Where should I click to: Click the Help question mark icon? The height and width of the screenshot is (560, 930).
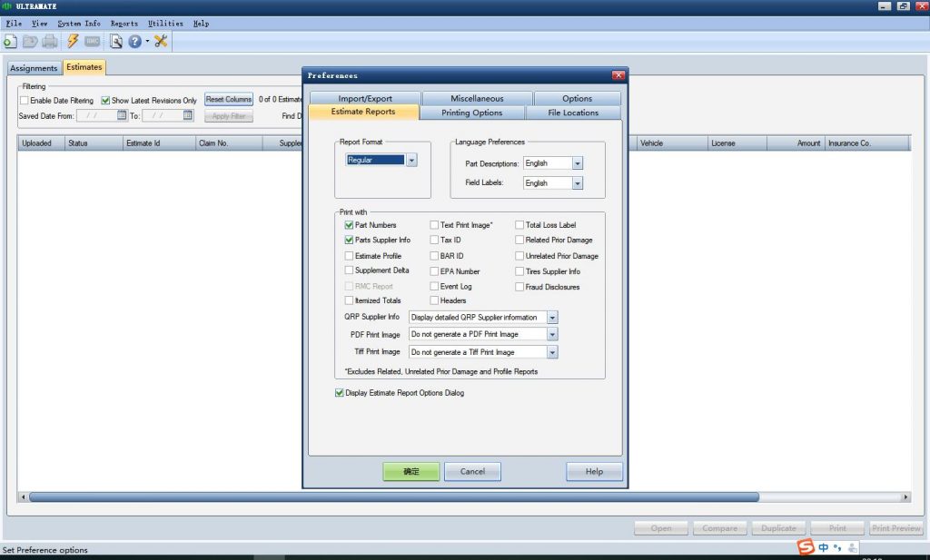[x=134, y=41]
